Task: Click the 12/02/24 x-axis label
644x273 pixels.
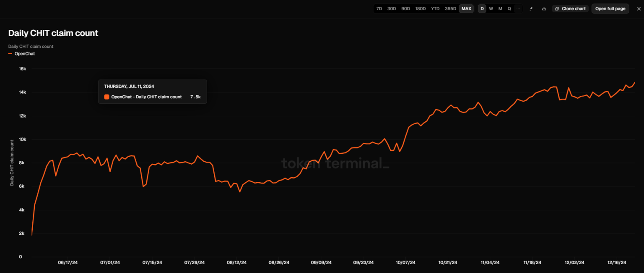Action: point(574,262)
